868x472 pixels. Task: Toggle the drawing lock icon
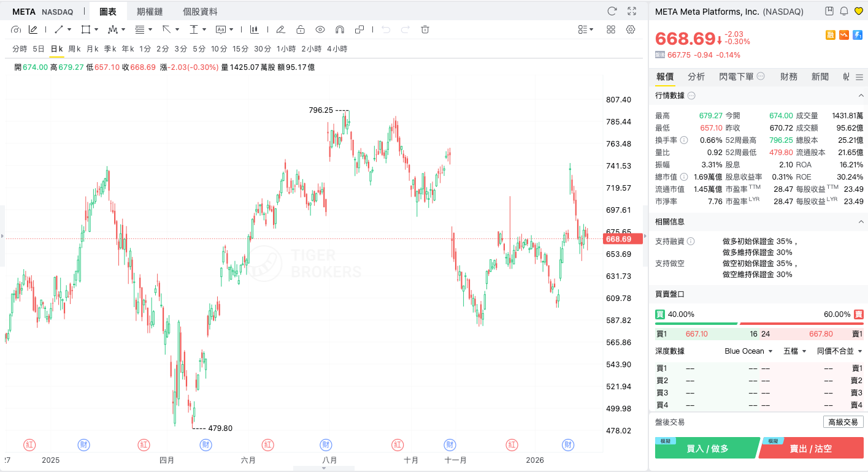pos(301,29)
